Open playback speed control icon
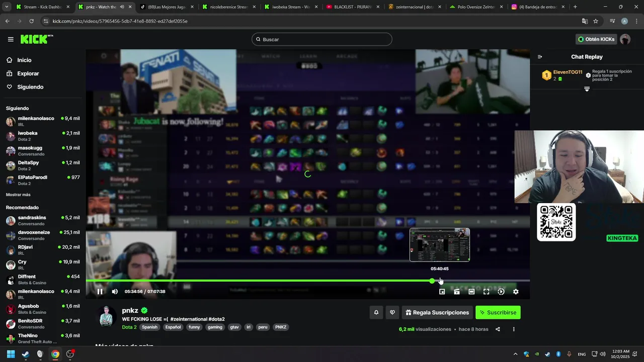Viewport: 644px width, 362px height. coord(501,292)
